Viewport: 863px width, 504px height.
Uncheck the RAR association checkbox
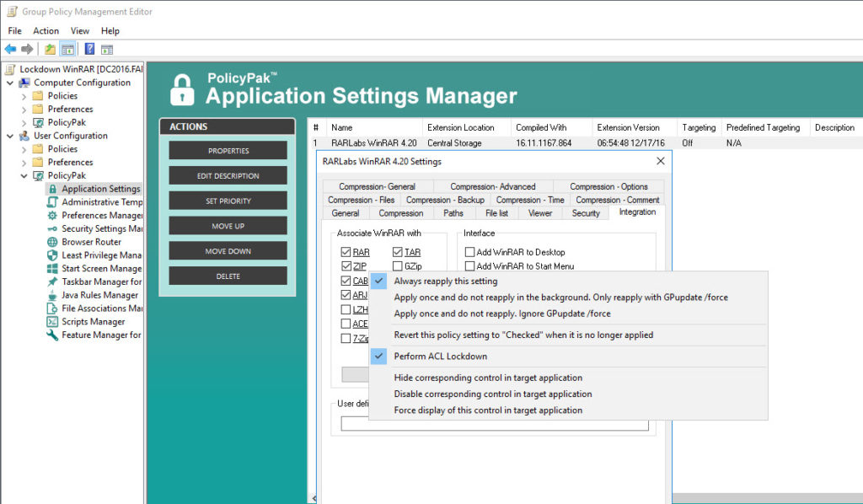click(x=346, y=252)
